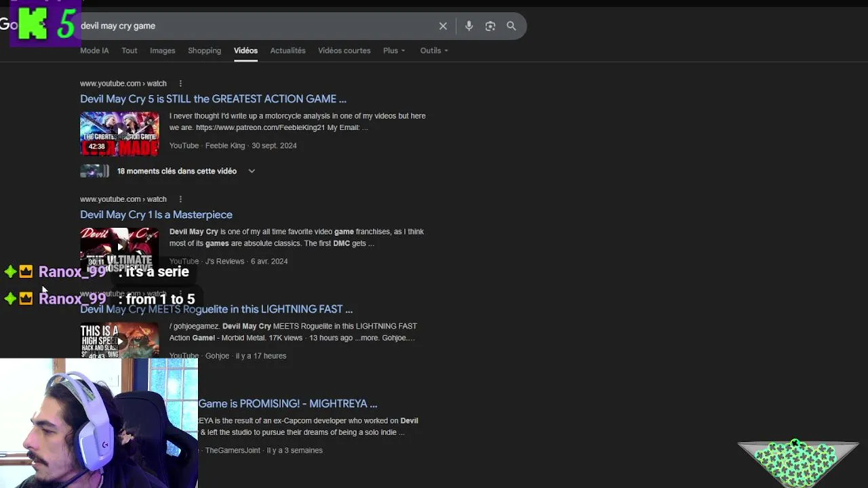Click www.youtube.com URL above first result
This screenshot has height=488, width=868.
123,83
